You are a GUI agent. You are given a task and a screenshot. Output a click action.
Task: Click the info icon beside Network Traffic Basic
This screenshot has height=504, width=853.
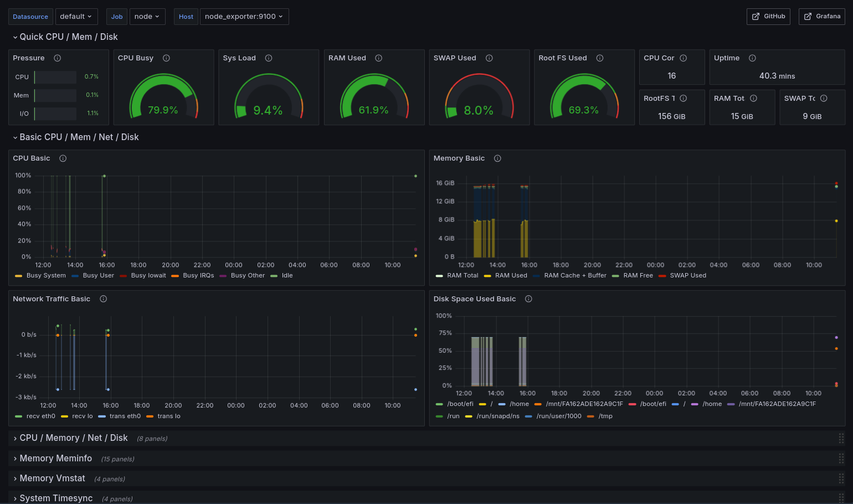[x=103, y=299]
